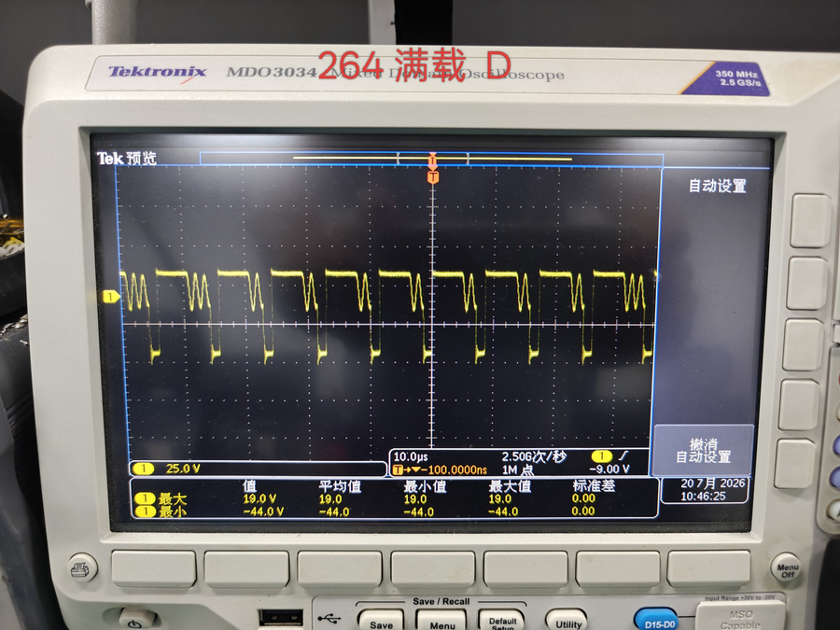The width and height of the screenshot is (840, 630).
Task: Push the bezel button beside 撤消自动设置
Action: (x=795, y=464)
